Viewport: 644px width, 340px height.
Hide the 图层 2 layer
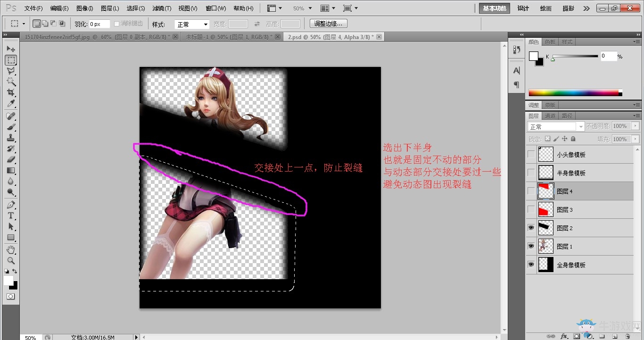point(531,228)
